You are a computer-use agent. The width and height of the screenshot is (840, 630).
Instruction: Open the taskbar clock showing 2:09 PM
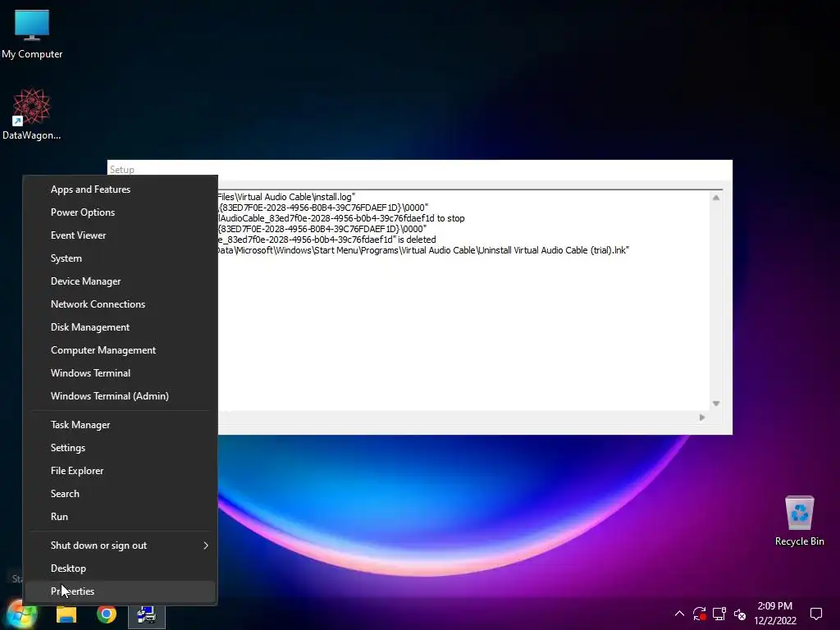[x=775, y=614]
